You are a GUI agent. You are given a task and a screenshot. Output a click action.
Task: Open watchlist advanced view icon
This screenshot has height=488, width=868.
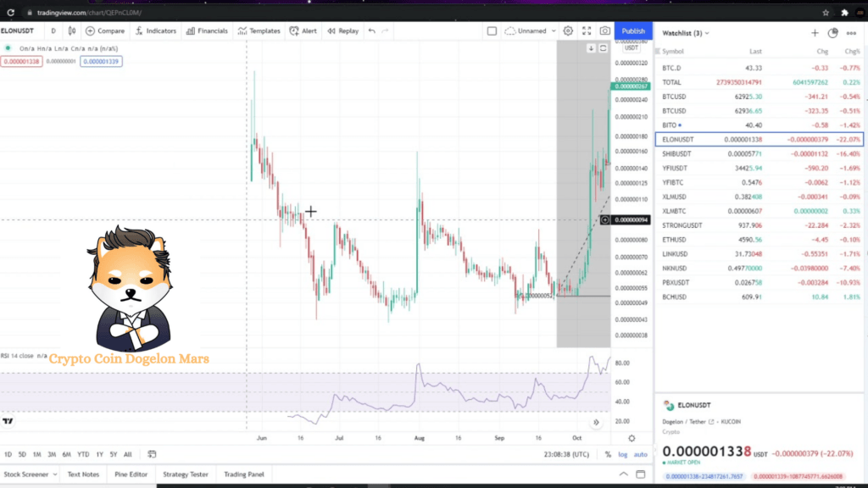point(832,33)
